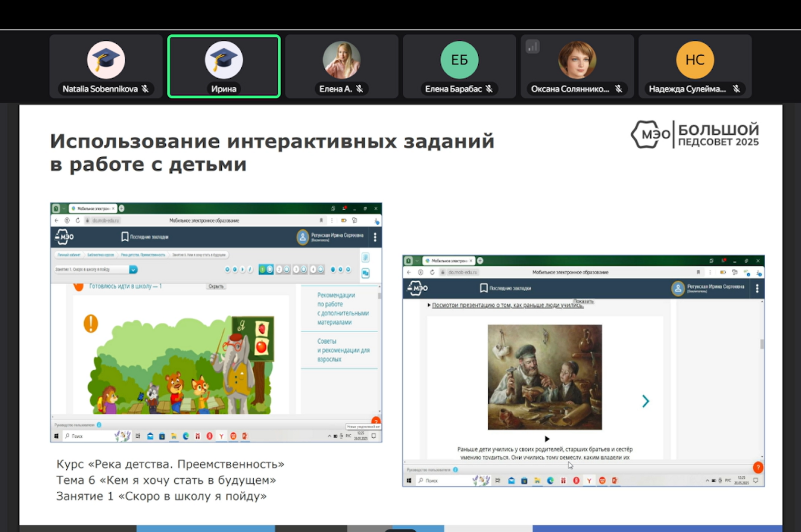Screen dimensions: 801x532
Task: Open new tab plus button in left screenshot
Action: (x=122, y=208)
